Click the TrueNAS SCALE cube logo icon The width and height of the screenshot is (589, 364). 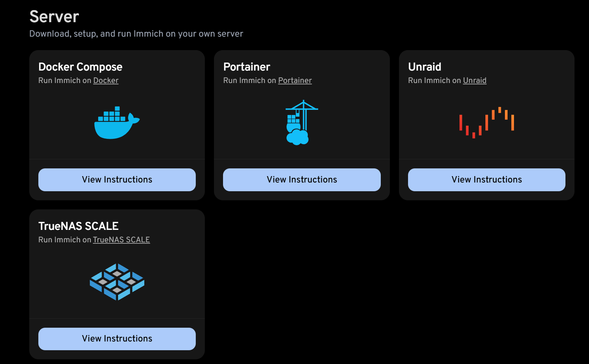(x=117, y=282)
